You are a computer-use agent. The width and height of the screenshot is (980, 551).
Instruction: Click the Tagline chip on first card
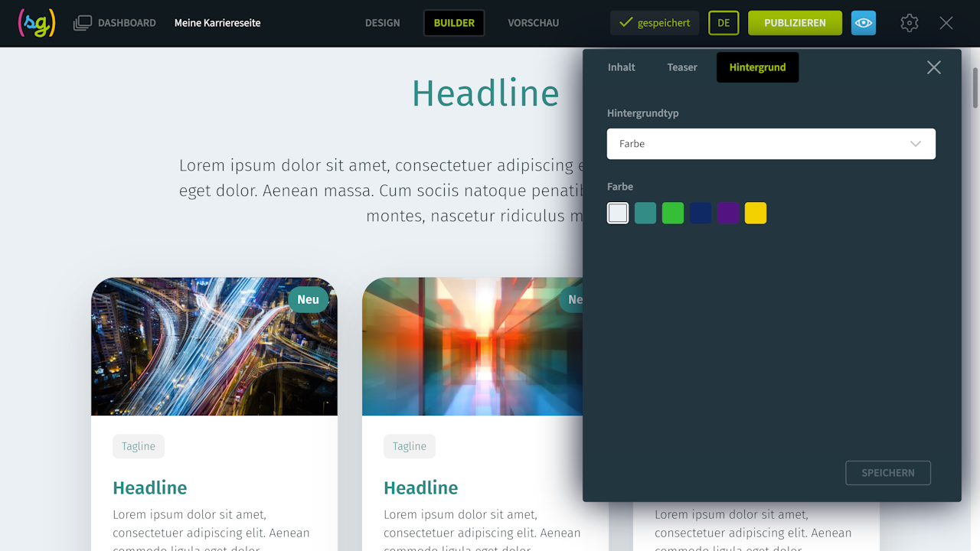[139, 446]
